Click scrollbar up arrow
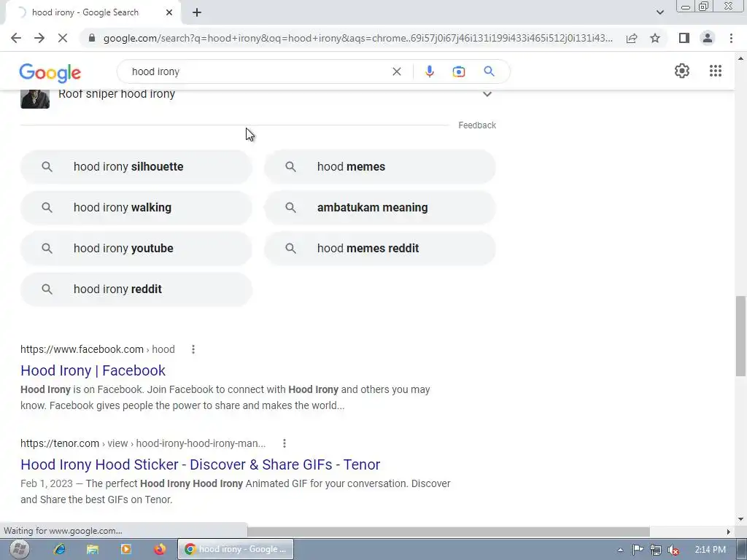 [x=740, y=58]
